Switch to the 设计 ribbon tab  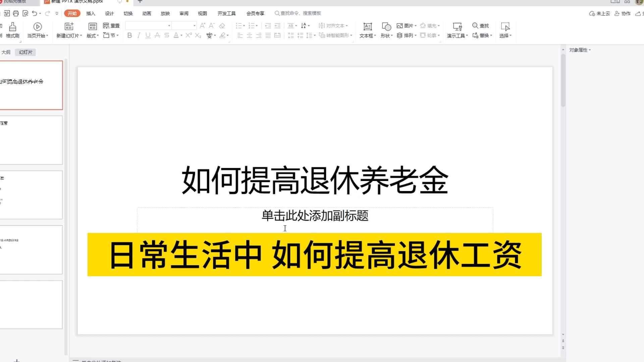pos(109,13)
